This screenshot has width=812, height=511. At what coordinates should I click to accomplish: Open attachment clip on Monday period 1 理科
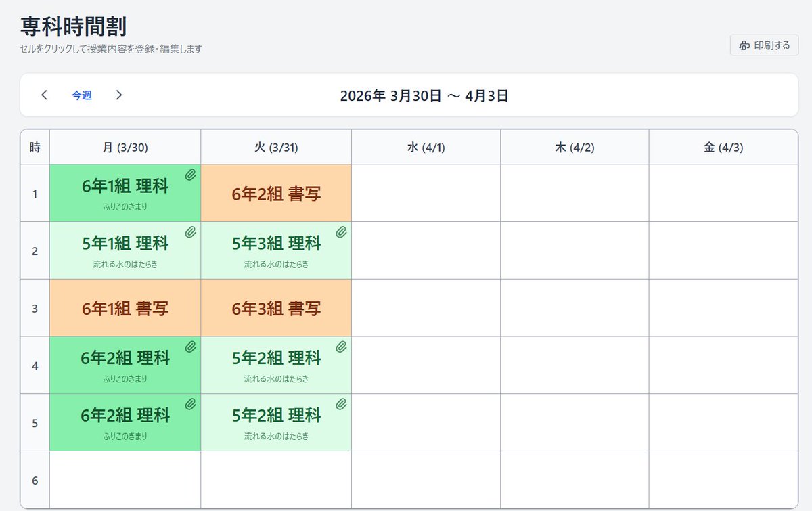click(x=191, y=175)
